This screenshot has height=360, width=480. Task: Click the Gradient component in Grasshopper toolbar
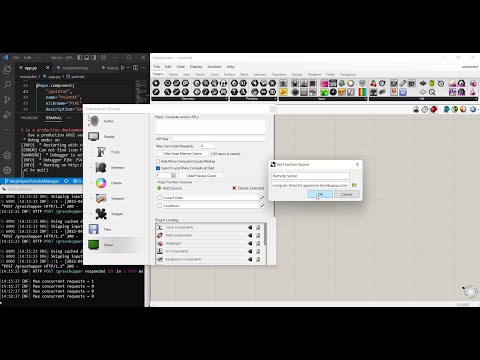[x=362, y=92]
